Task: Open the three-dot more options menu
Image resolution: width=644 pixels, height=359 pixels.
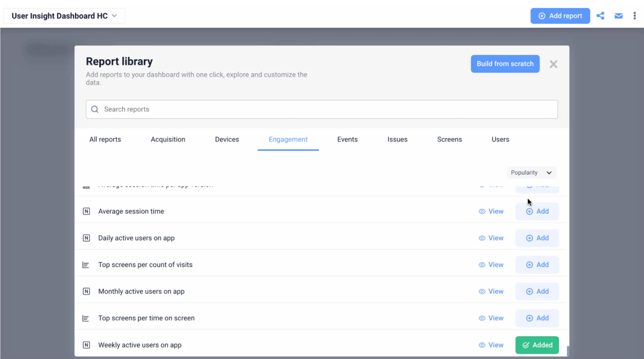Action: pyautogui.click(x=634, y=16)
